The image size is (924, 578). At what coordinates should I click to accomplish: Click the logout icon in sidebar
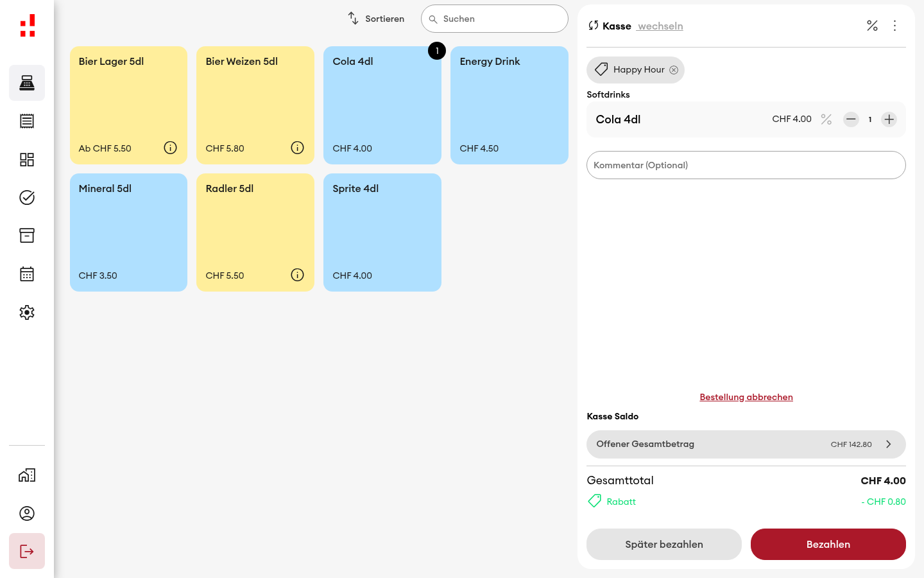[27, 551]
